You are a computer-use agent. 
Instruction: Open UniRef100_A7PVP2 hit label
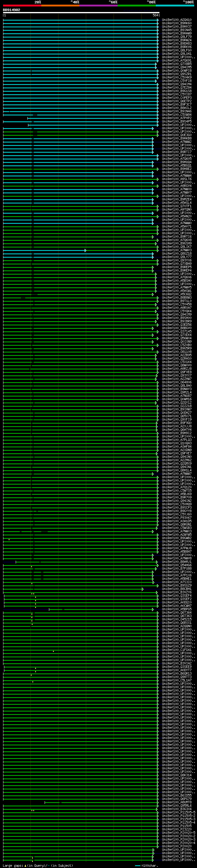[x=177, y=118]
